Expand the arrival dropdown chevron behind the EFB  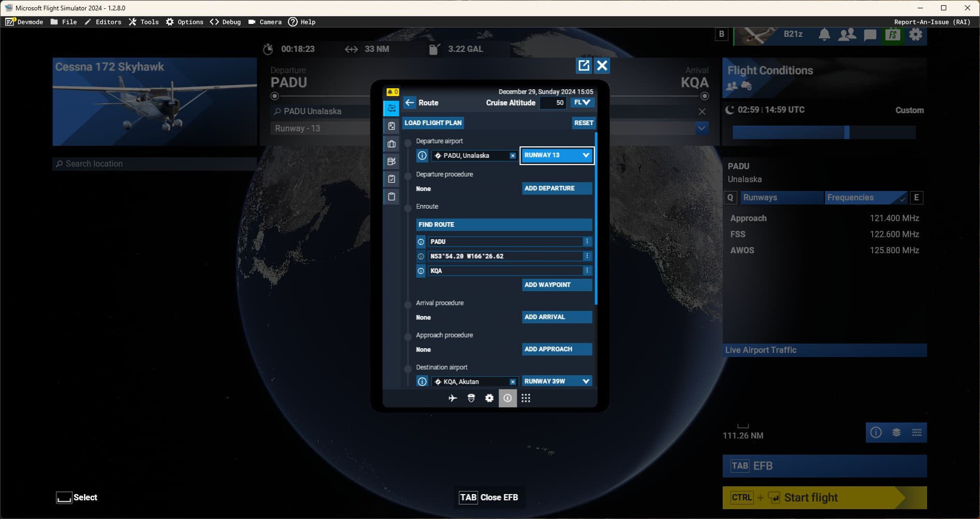point(701,128)
